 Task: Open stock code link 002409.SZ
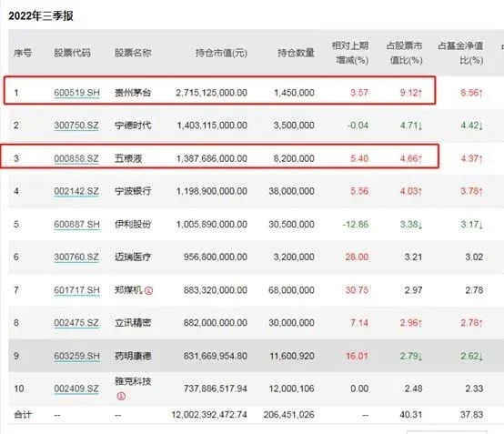[76, 389]
